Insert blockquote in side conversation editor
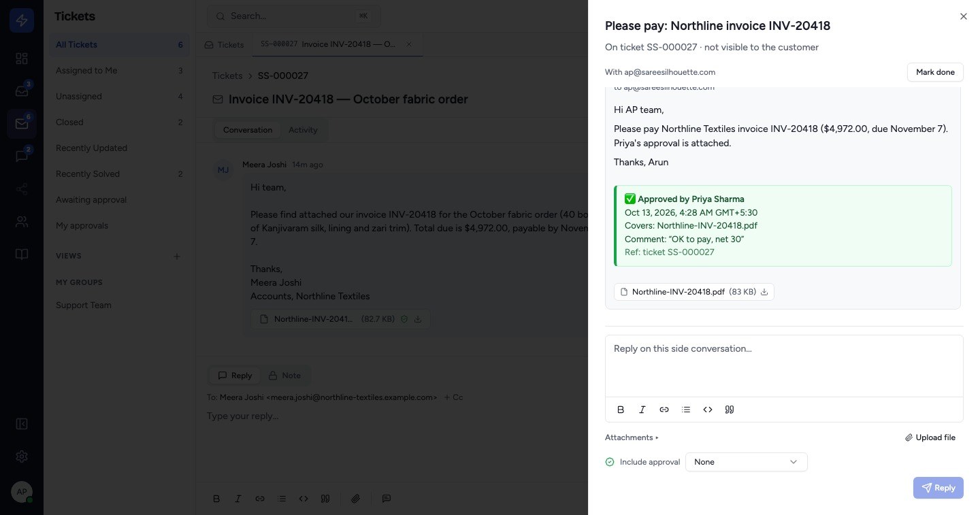This screenshot has width=980, height=515. coord(730,410)
